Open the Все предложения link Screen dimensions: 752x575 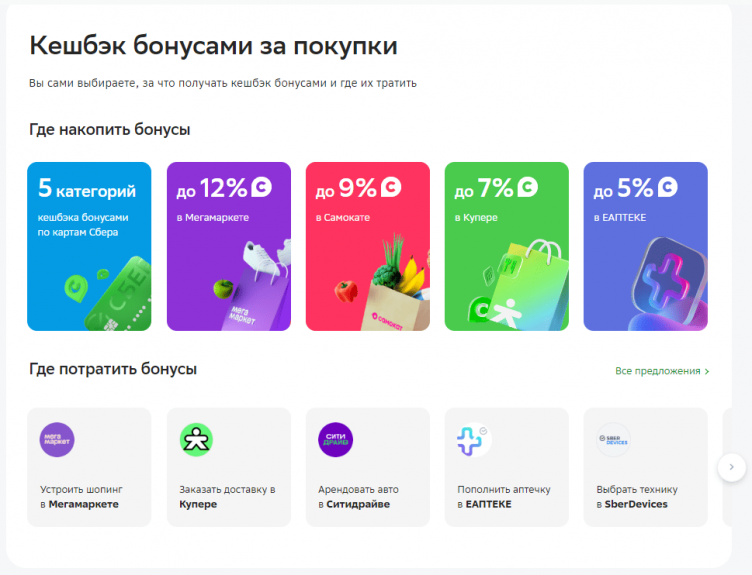pyautogui.click(x=662, y=371)
